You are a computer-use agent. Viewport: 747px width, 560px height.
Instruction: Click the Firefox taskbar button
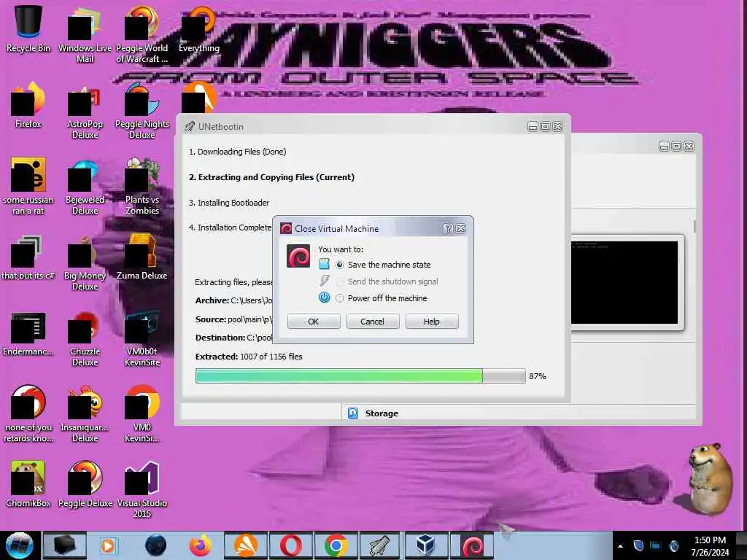(201, 545)
